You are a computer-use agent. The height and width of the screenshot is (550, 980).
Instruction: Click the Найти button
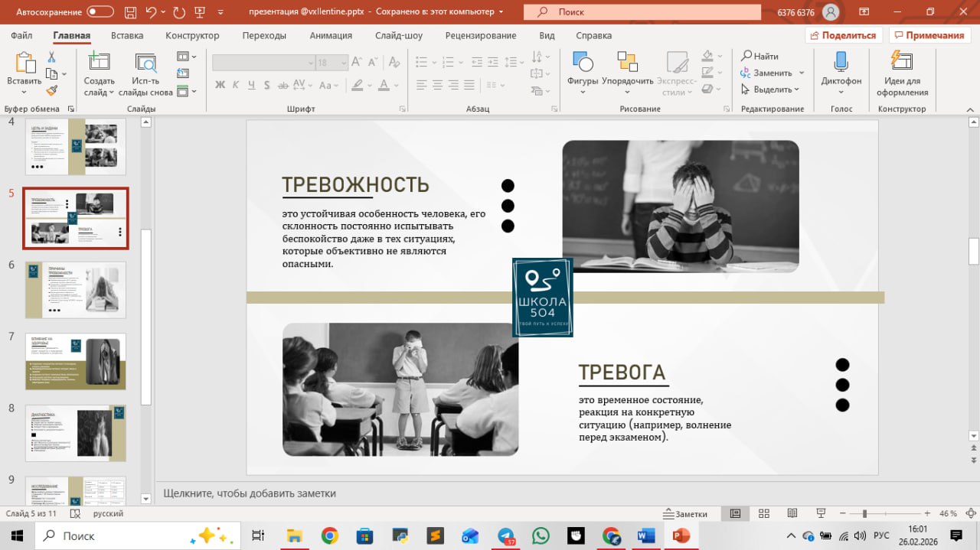(759, 56)
